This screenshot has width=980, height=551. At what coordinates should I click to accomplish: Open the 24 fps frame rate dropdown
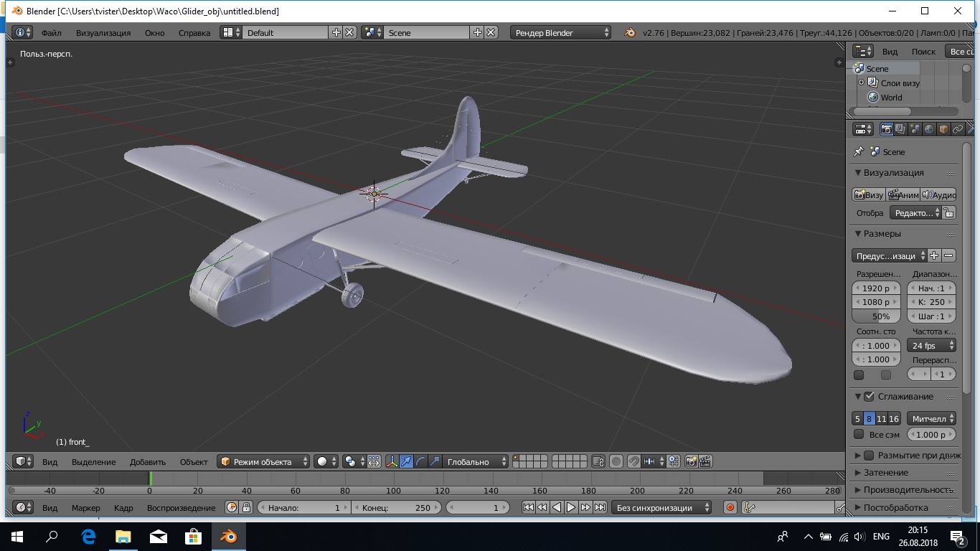932,345
